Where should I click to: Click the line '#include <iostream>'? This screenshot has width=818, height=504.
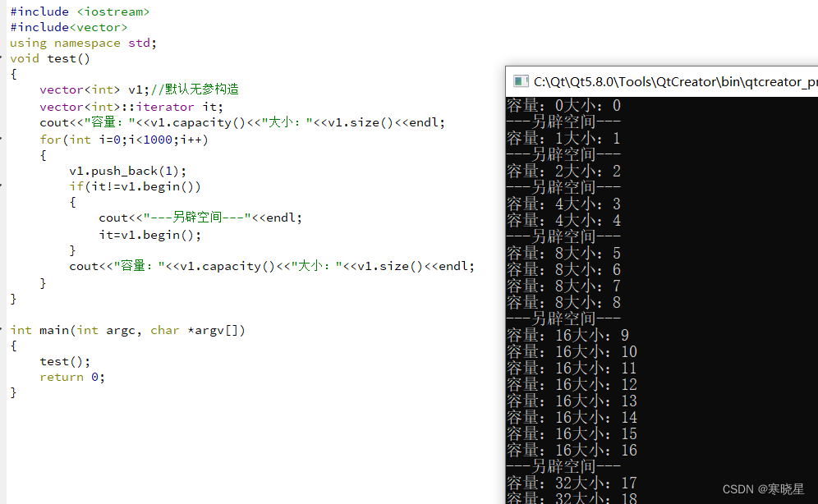click(x=80, y=11)
